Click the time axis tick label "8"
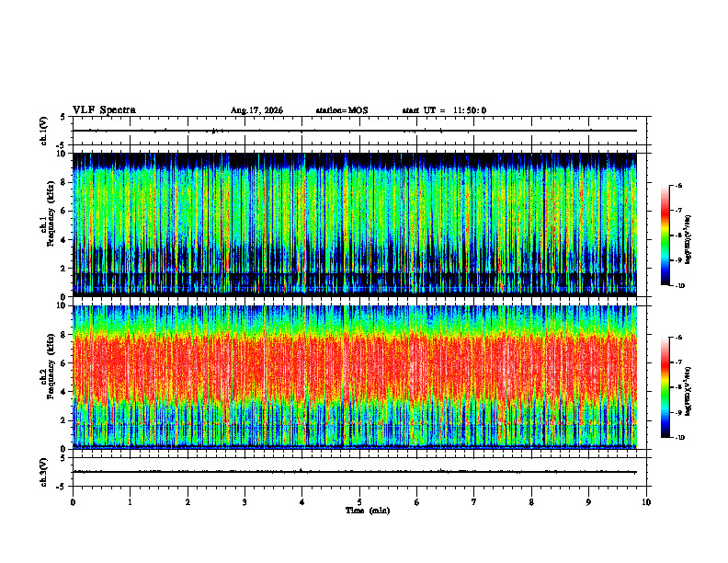This screenshot has width=728, height=563. click(531, 502)
